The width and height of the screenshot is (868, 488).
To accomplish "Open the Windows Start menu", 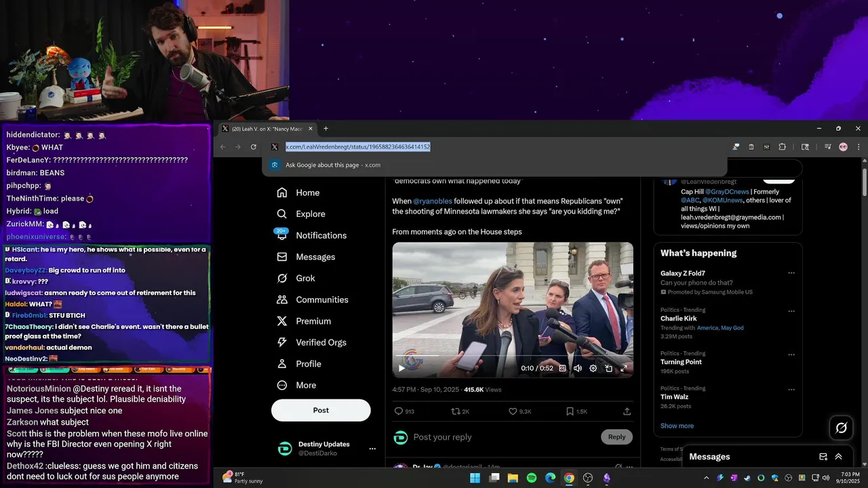I will coord(475,478).
